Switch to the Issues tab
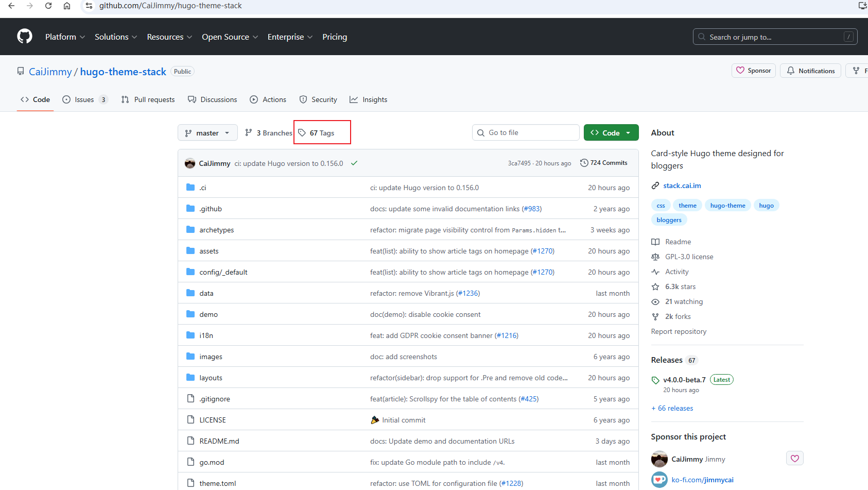868x490 pixels. pos(84,99)
